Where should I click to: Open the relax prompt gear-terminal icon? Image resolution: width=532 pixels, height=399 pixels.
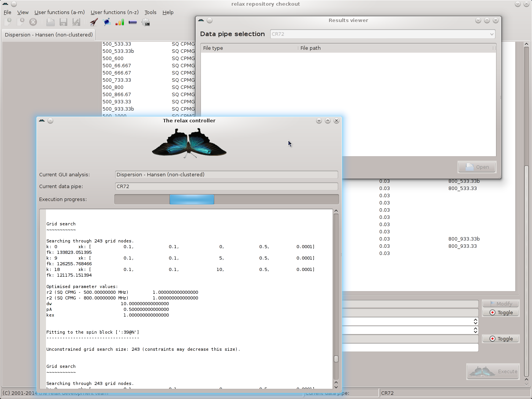[146, 22]
